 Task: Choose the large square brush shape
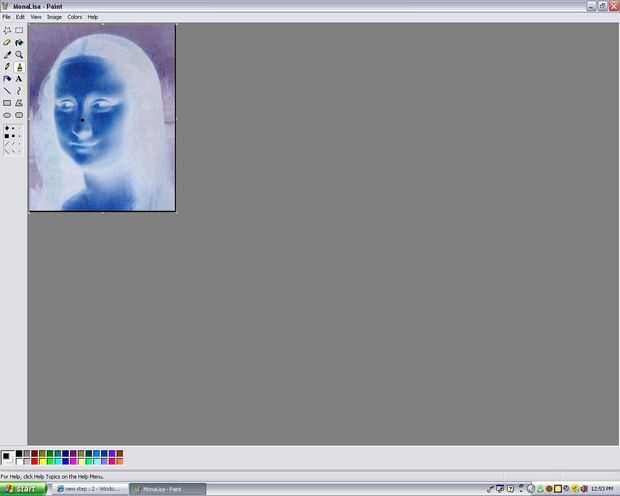tap(7, 136)
